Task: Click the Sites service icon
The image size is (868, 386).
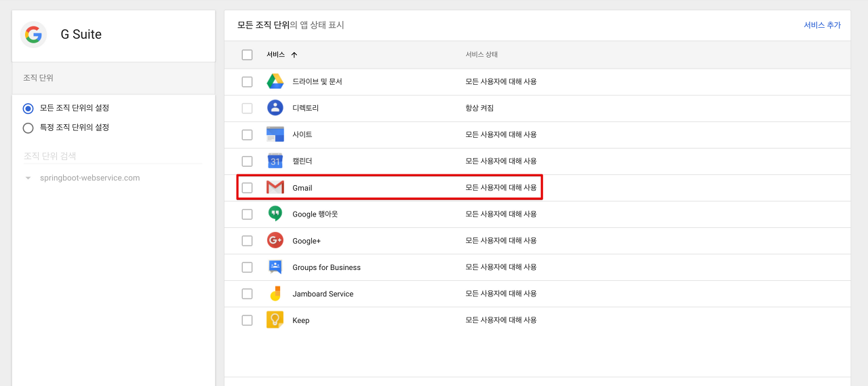Action: click(x=275, y=134)
